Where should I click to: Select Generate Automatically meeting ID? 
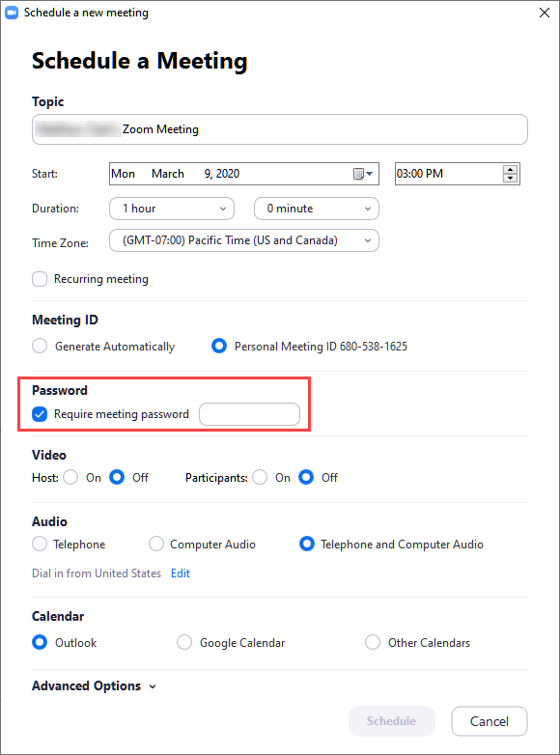coord(40,347)
